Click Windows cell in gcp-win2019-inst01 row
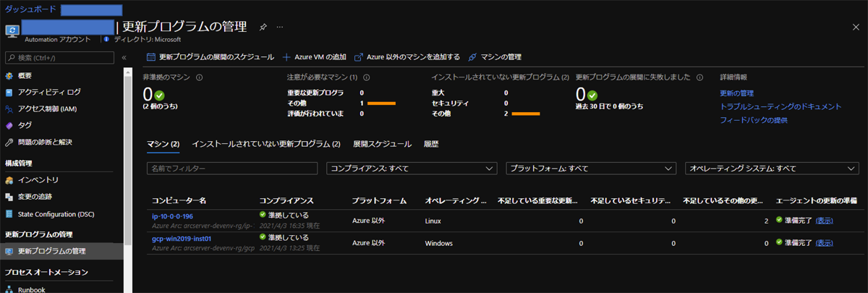The image size is (868, 293). 438,243
